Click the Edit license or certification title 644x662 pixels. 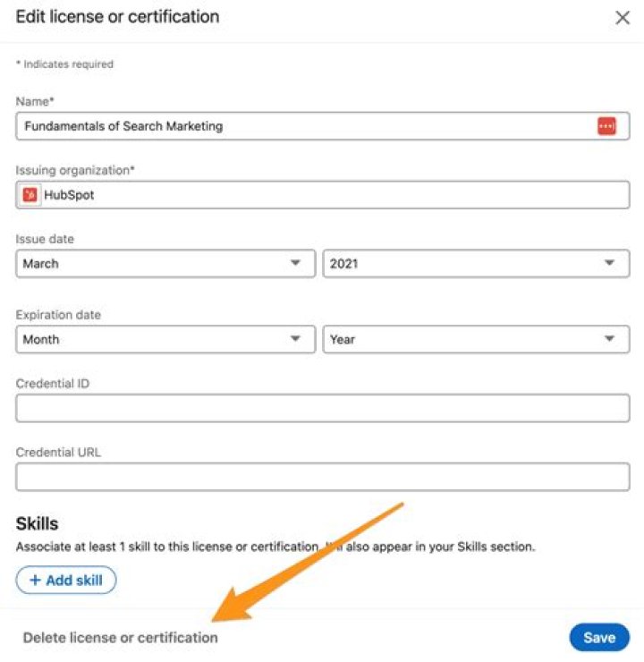click(117, 17)
